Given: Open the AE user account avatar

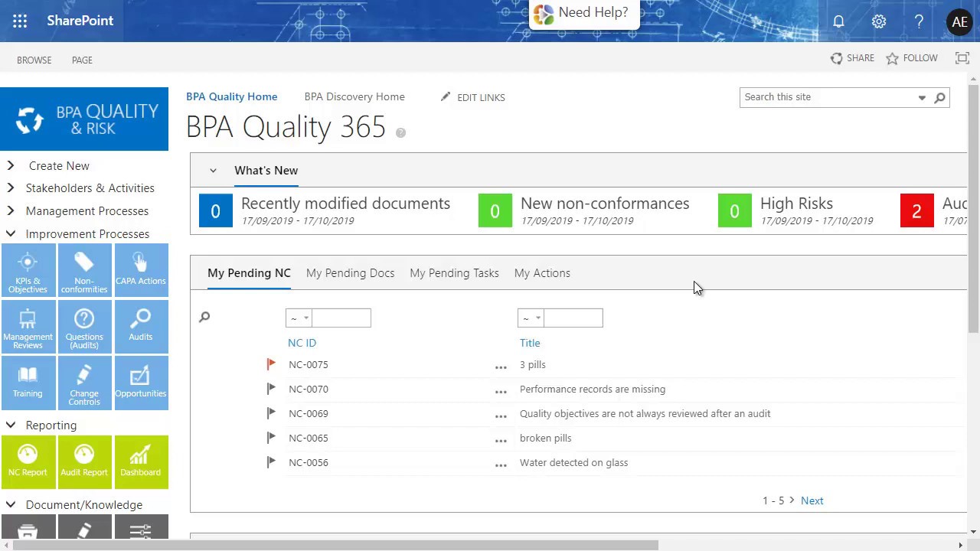Looking at the screenshot, I should pyautogui.click(x=959, y=22).
